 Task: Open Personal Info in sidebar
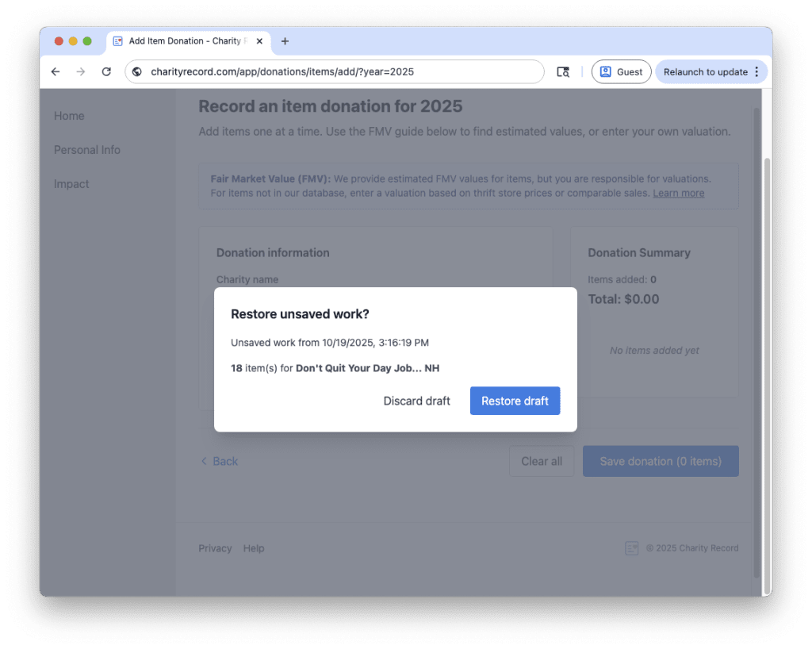(x=87, y=150)
